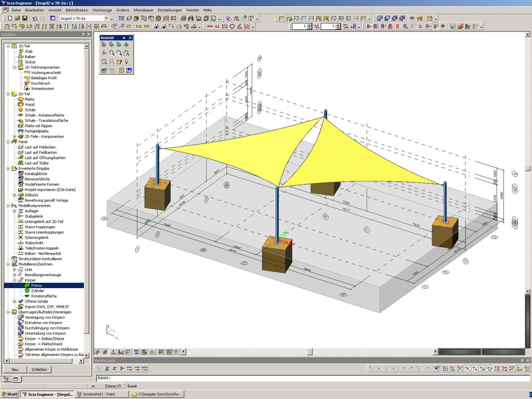Select Zylinder in the structure tree
This screenshot has width=532, height=399.
click(39, 291)
